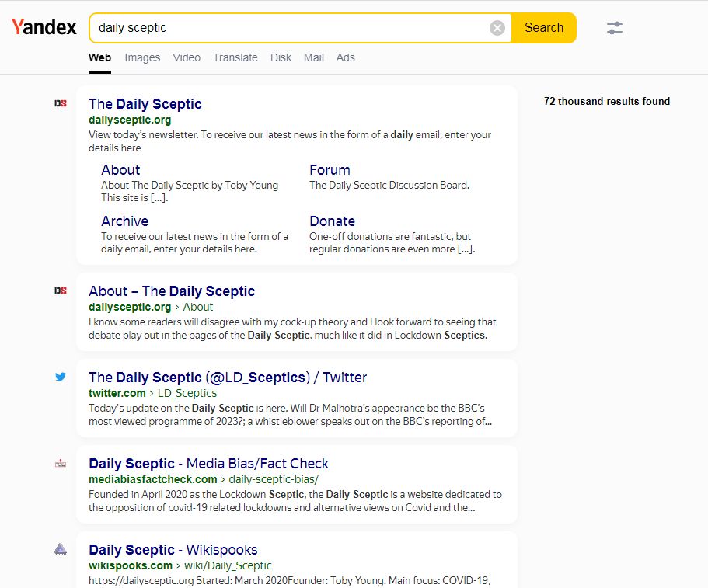Click the 'daily-sceptic-bias/' breadcrumb link
This screenshot has height=588, width=708.
click(x=274, y=480)
